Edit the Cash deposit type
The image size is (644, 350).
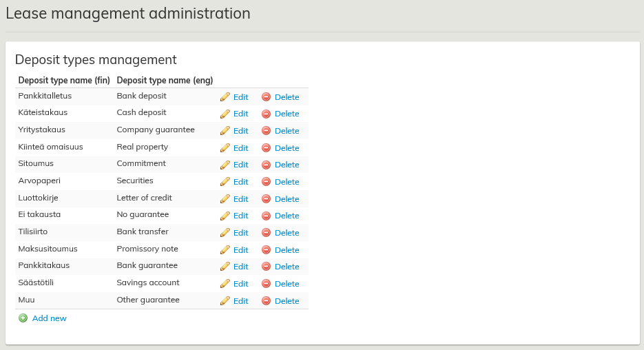pos(240,114)
